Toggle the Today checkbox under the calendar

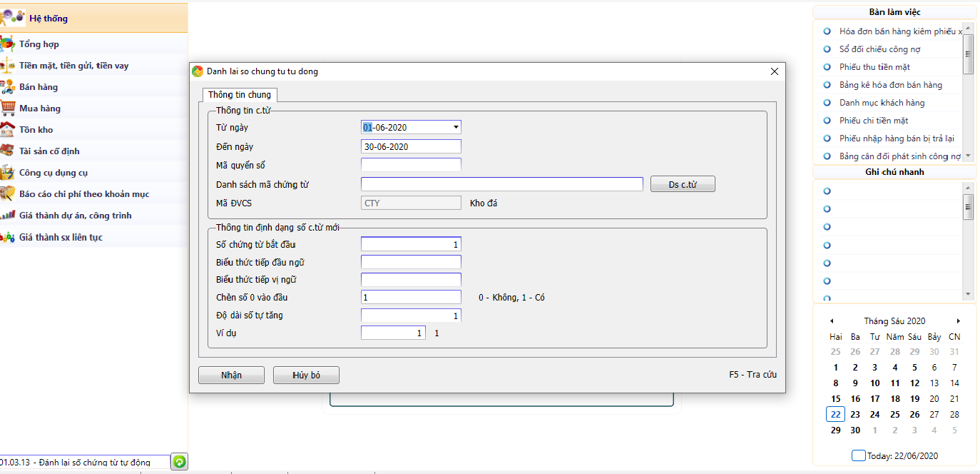pos(859,455)
